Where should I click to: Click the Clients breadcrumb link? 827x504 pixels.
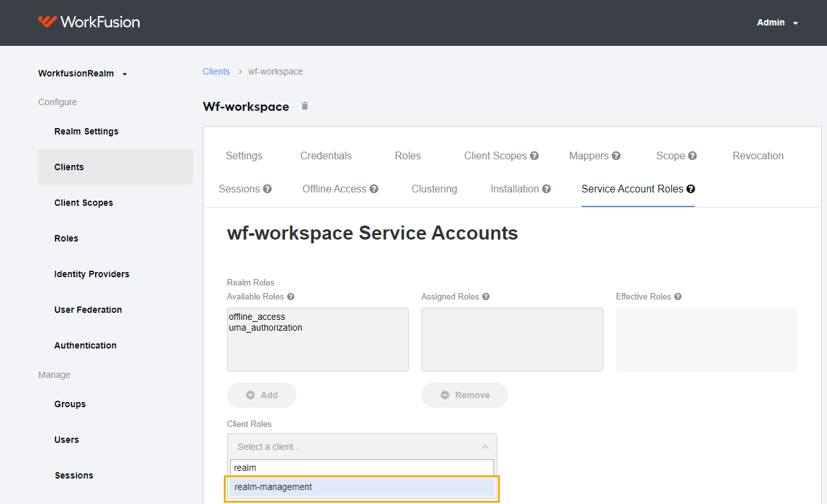point(216,71)
